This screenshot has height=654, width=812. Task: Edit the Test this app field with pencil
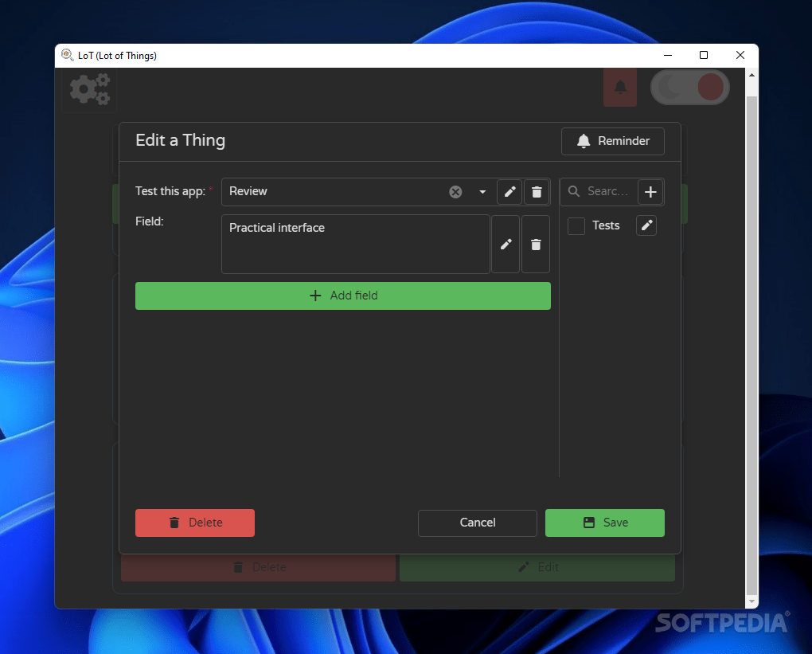[509, 192]
